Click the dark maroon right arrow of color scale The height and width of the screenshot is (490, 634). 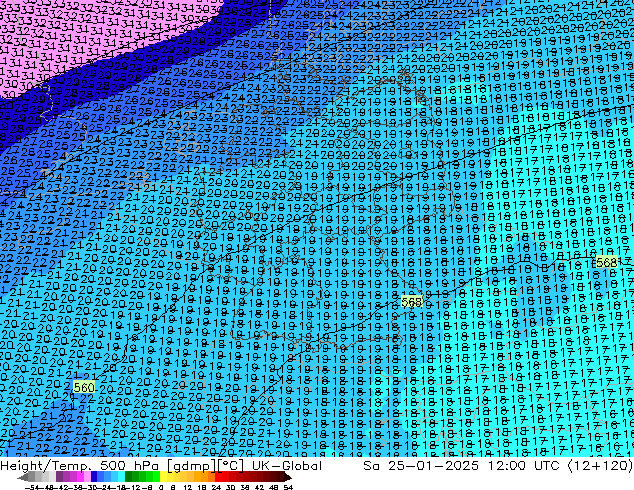tap(288, 477)
